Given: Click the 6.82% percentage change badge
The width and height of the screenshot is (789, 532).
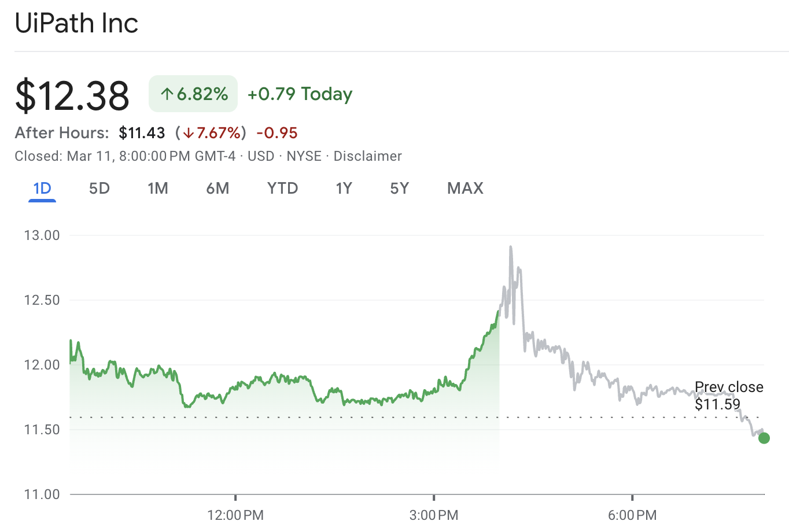Looking at the screenshot, I should 193,93.
